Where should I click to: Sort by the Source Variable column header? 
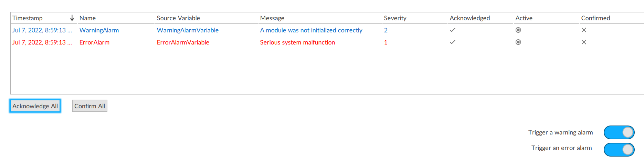point(178,18)
